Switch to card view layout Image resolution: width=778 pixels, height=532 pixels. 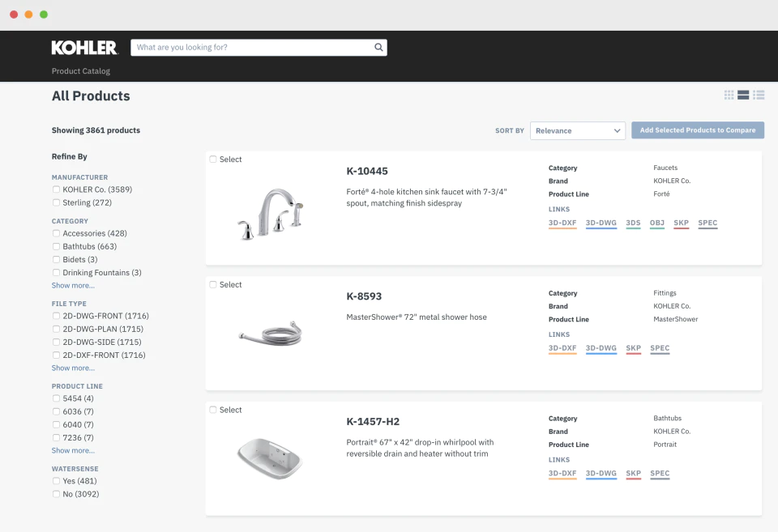(743, 95)
